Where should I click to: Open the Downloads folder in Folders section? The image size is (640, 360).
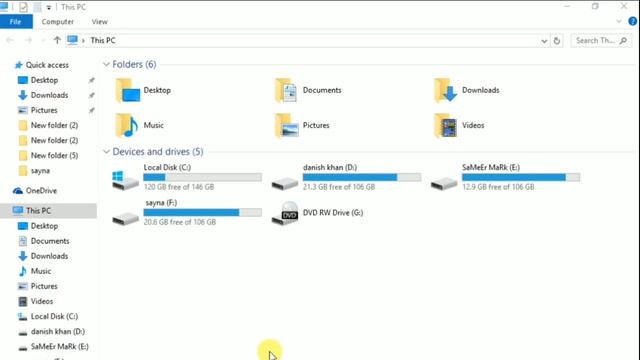pyautogui.click(x=467, y=90)
